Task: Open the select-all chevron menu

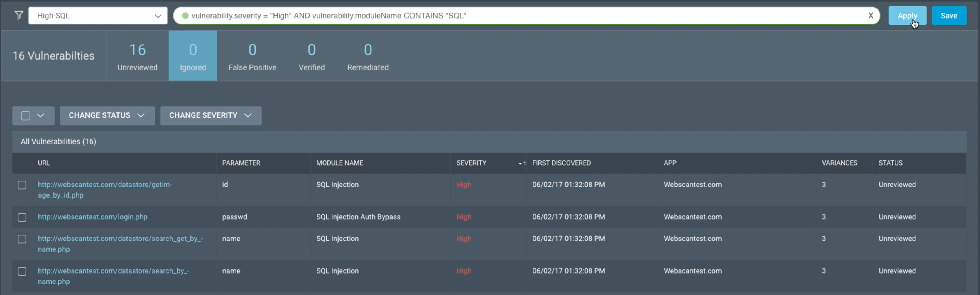Action: 41,115
